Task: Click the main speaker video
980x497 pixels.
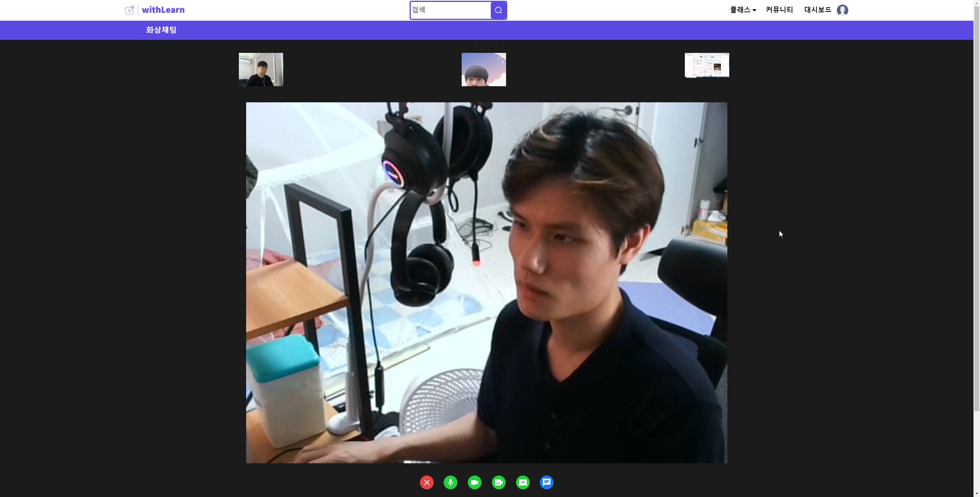Action: coord(486,282)
